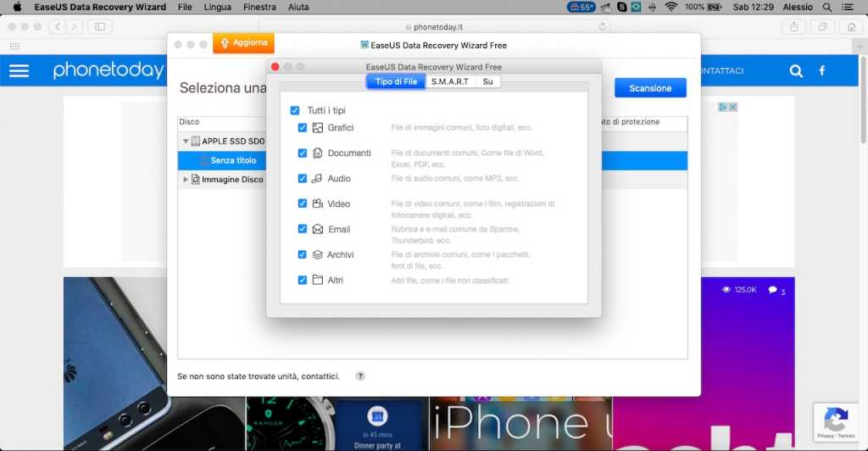Viewport: 868px width, 451px height.
Task: Click the Facebook icon in site header
Action: (821, 71)
